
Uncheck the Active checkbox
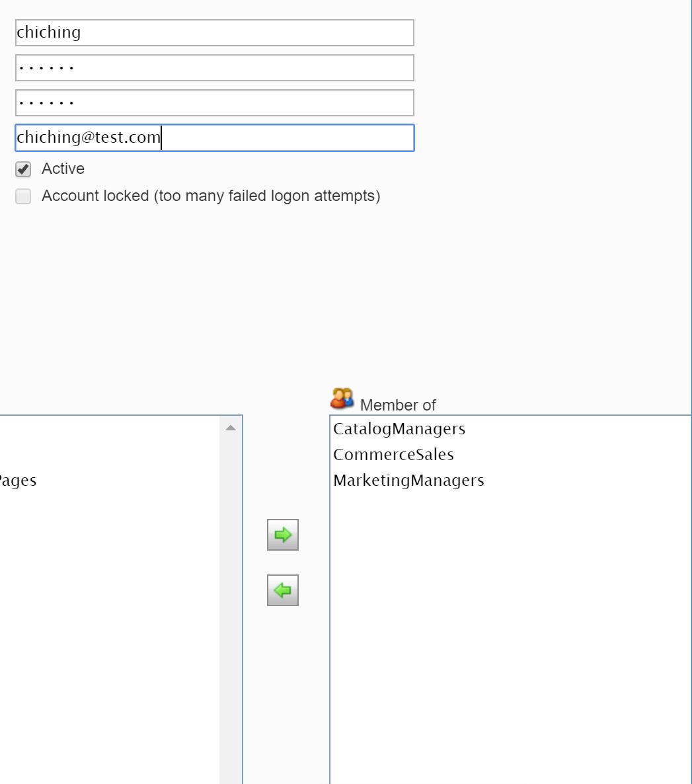[x=23, y=169]
